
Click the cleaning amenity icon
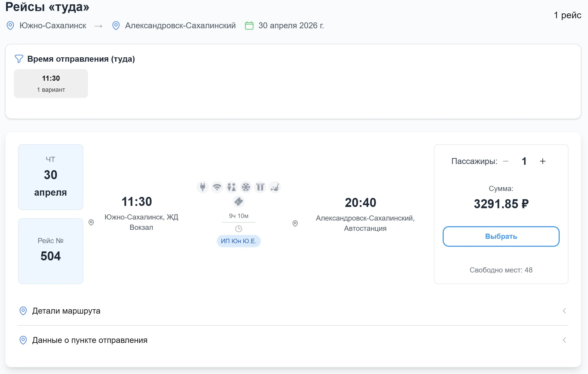(275, 187)
